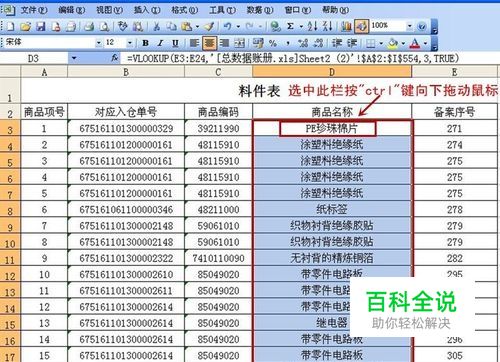
Task: Open the 格式 (Format) menu
Action: (185, 10)
